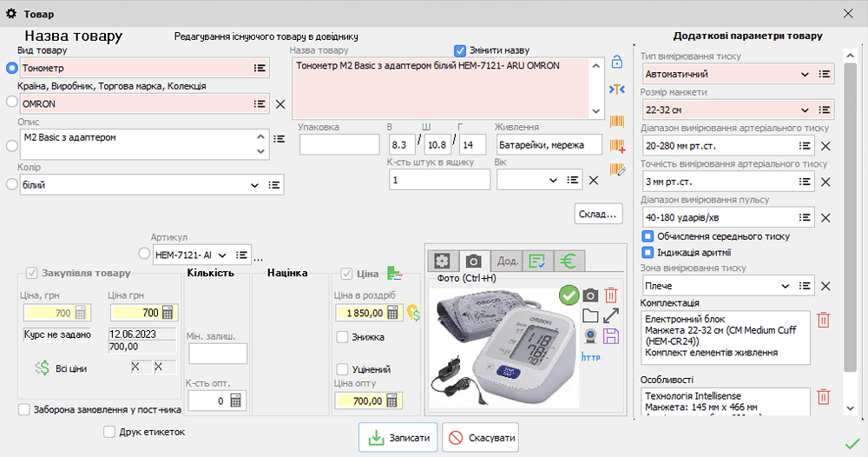Viewport: 868px width, 457px height.
Task: Click the 'Записати' save button
Action: [x=398, y=438]
